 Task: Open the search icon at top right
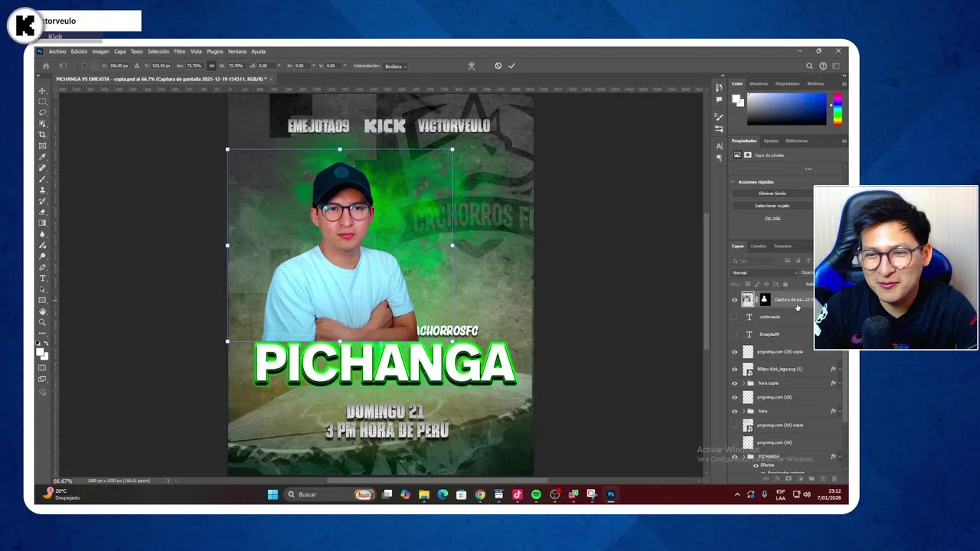click(809, 66)
